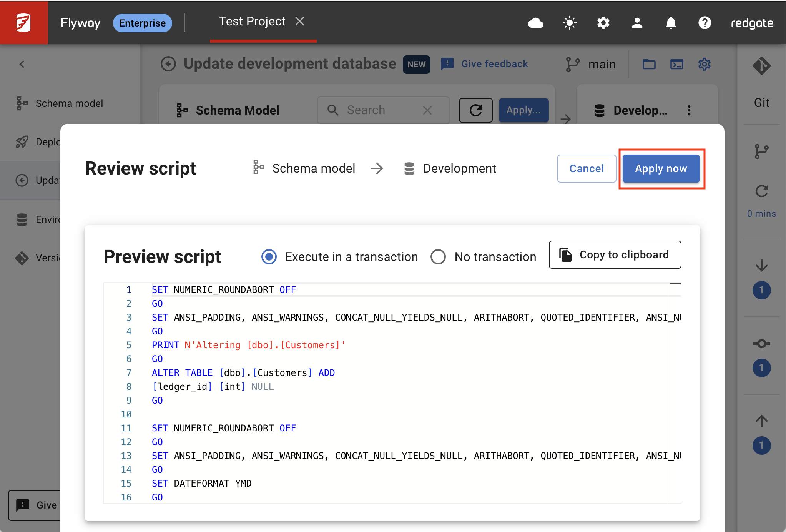Image resolution: width=786 pixels, height=532 pixels.
Task: Open the project folder icon
Action: point(649,64)
